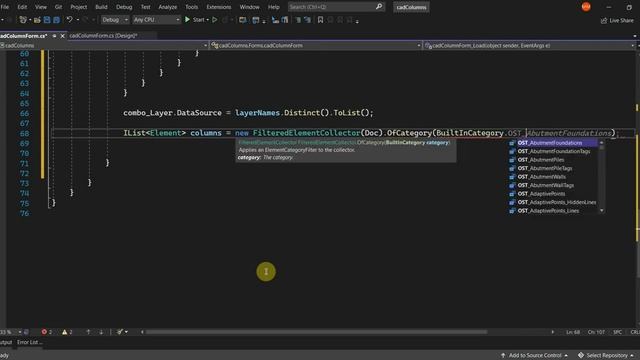Open the Help menu

273,7
